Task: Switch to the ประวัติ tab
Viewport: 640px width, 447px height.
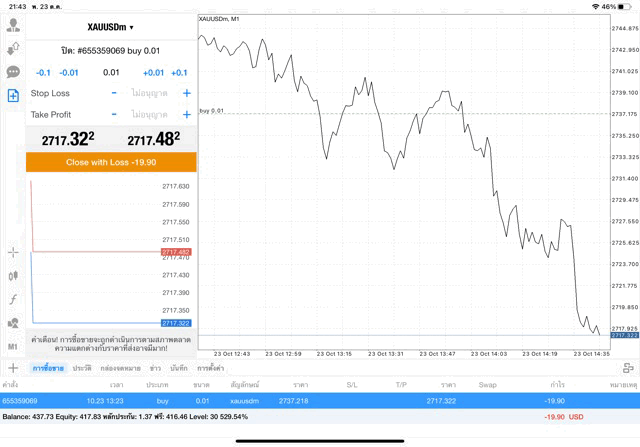Action: (82, 369)
